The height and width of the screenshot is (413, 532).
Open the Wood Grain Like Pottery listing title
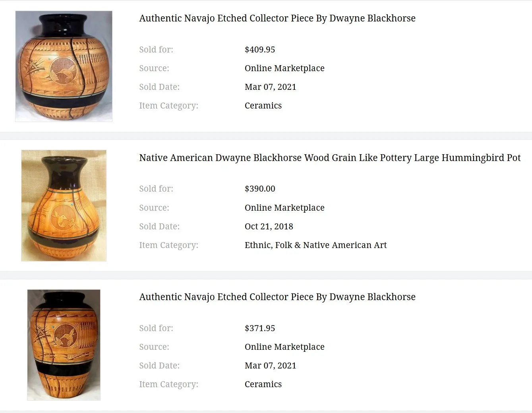(329, 158)
